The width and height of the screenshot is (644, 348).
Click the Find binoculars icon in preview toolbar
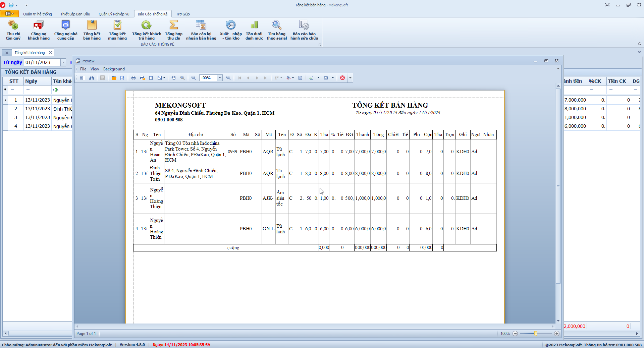coord(92,78)
